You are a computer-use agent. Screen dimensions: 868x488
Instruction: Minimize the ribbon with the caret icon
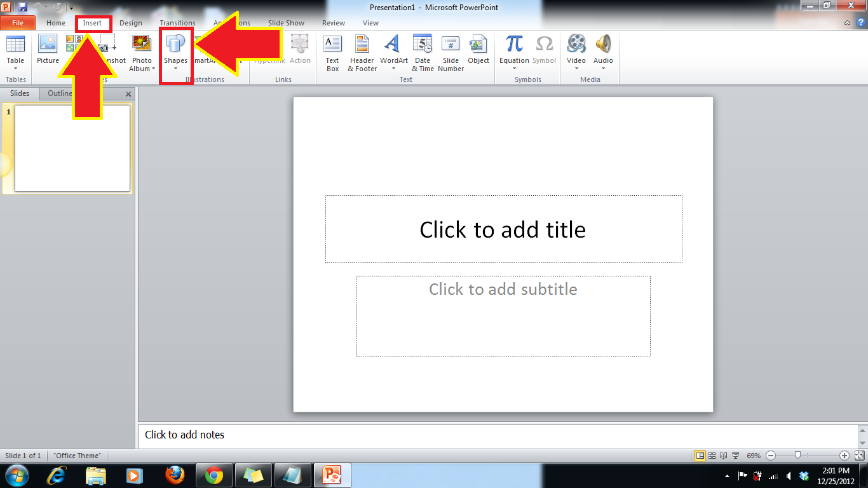[x=848, y=23]
